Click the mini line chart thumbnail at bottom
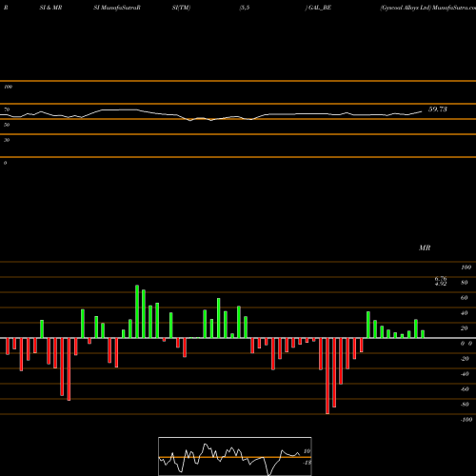Screen dimensions: 476x476 [x=235, y=456]
